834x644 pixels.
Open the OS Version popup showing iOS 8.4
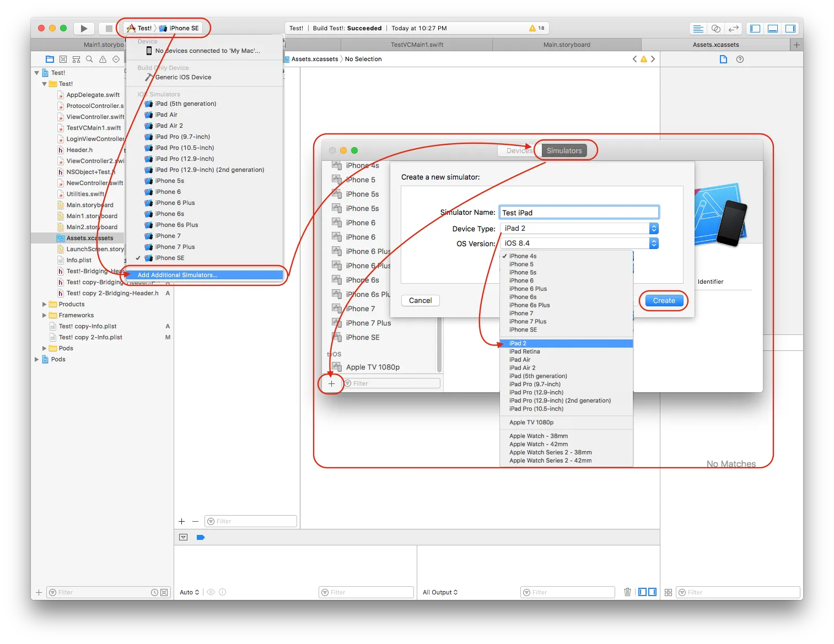(579, 243)
